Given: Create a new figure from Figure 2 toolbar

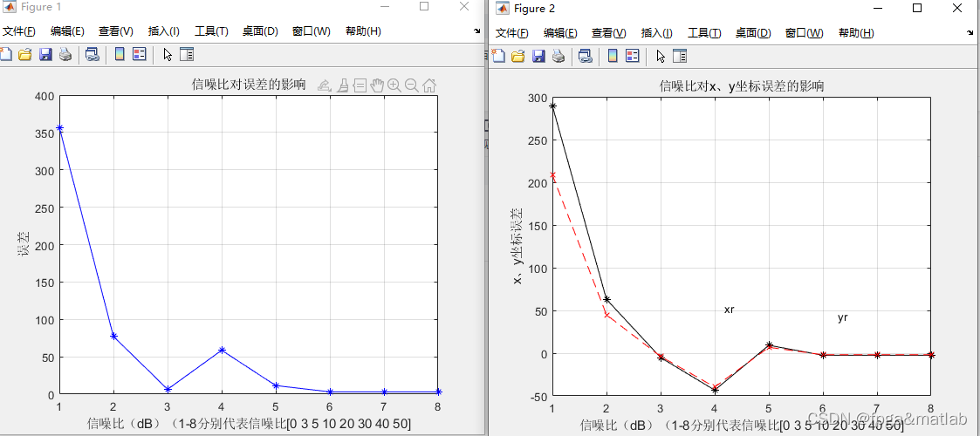Looking at the screenshot, I should pyautogui.click(x=498, y=56).
